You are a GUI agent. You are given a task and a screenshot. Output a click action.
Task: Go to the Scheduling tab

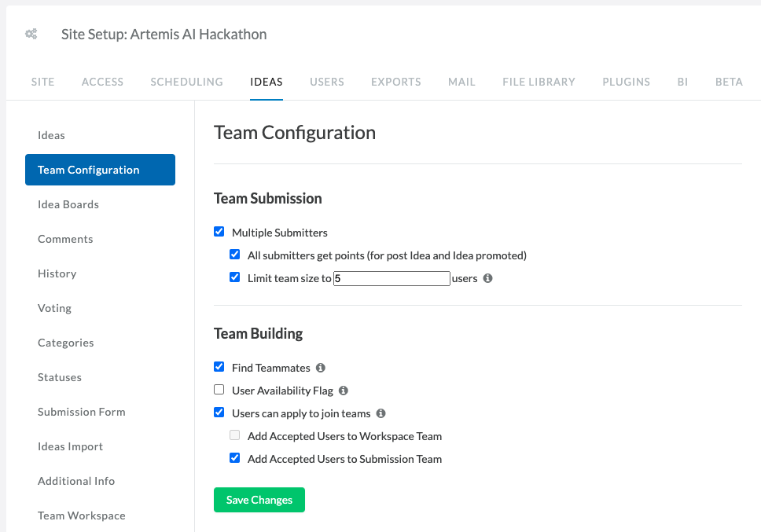[x=186, y=82]
